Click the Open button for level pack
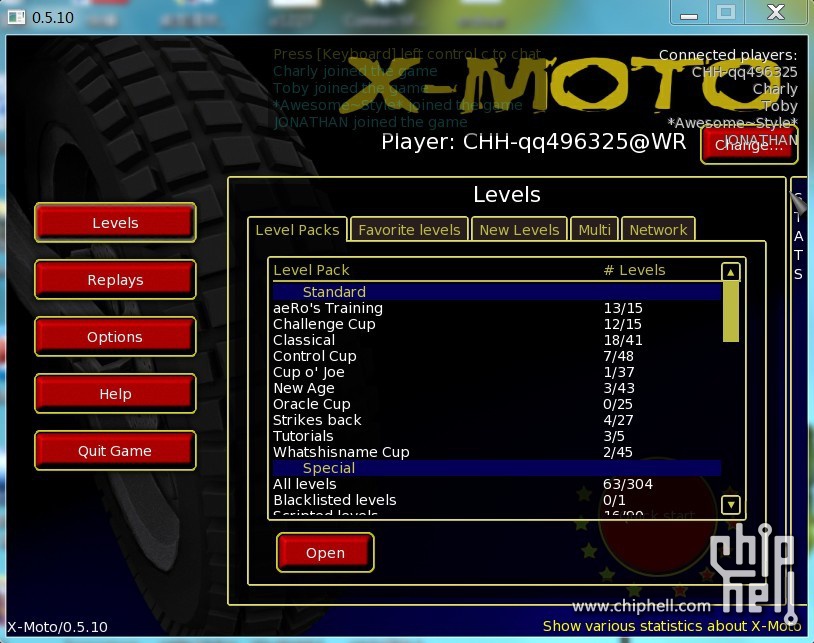The image size is (814, 643). tap(325, 553)
